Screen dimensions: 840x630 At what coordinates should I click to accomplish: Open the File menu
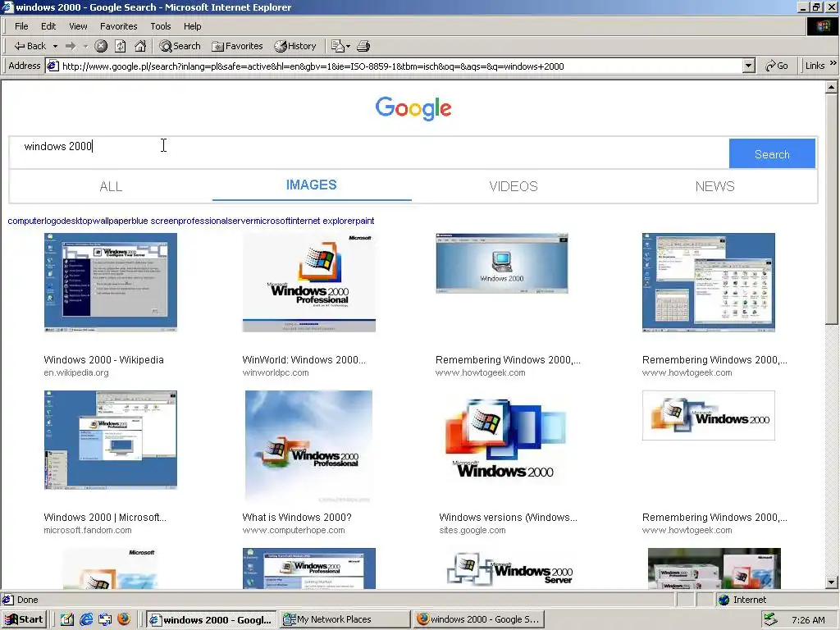pyautogui.click(x=21, y=26)
